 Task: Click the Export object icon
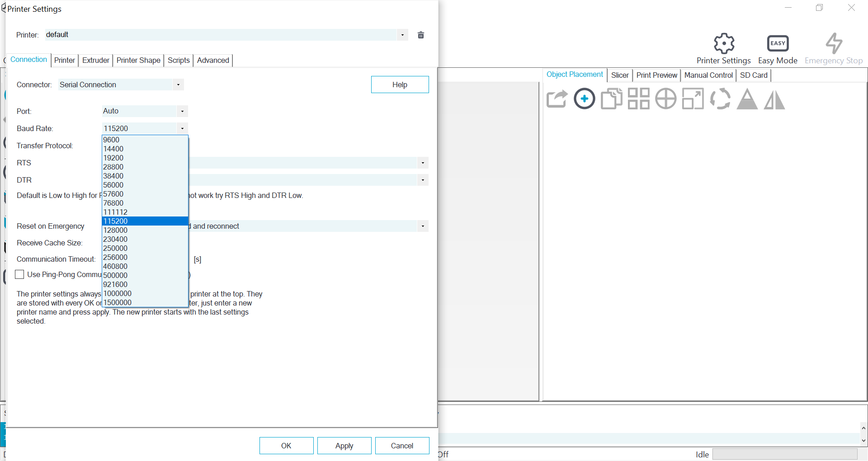point(557,99)
